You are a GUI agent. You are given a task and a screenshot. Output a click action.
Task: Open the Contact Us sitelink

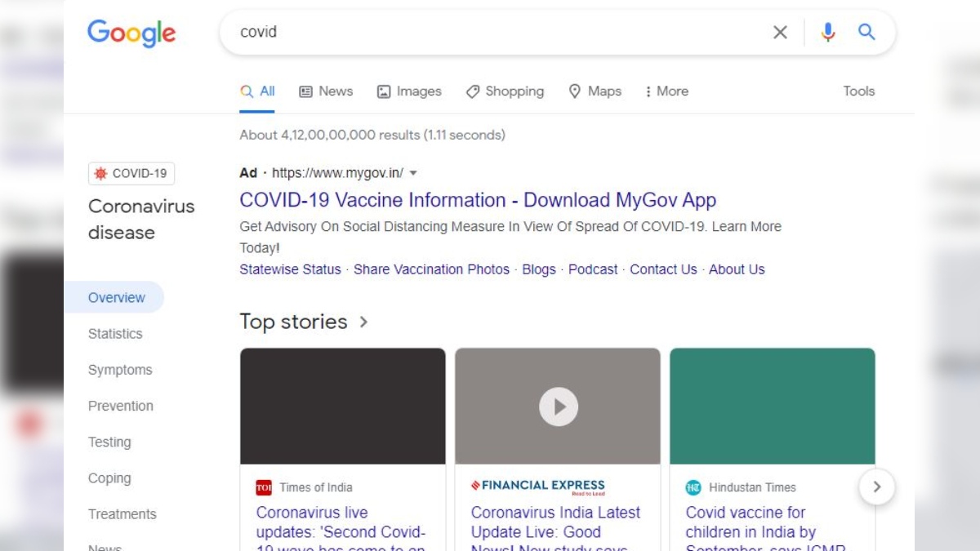tap(663, 269)
